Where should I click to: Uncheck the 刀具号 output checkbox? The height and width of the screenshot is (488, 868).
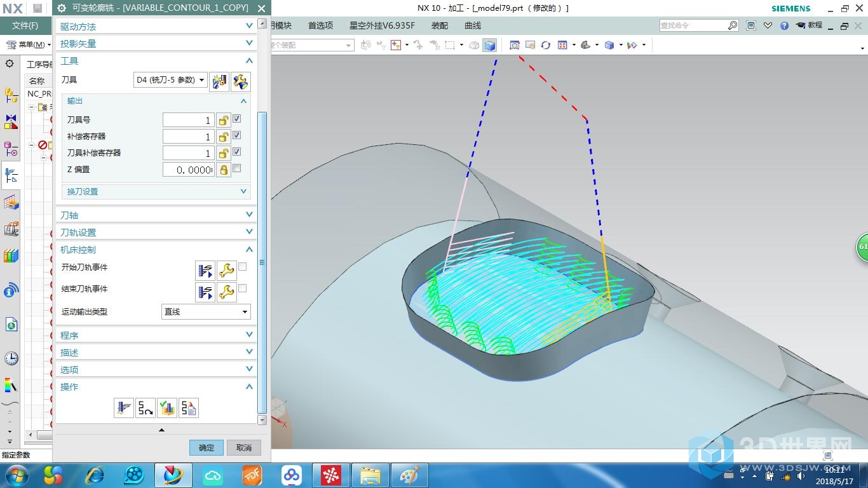(237, 119)
